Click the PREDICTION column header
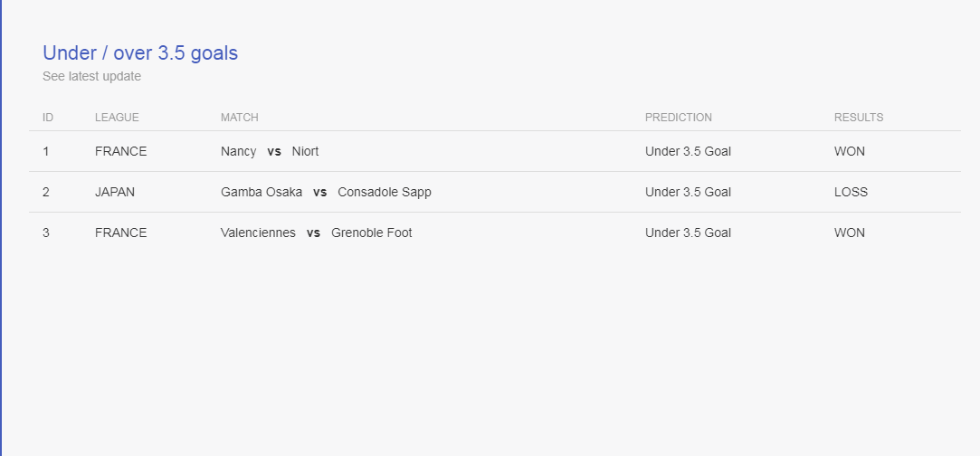Screen dimensions: 980x456 (x=678, y=118)
